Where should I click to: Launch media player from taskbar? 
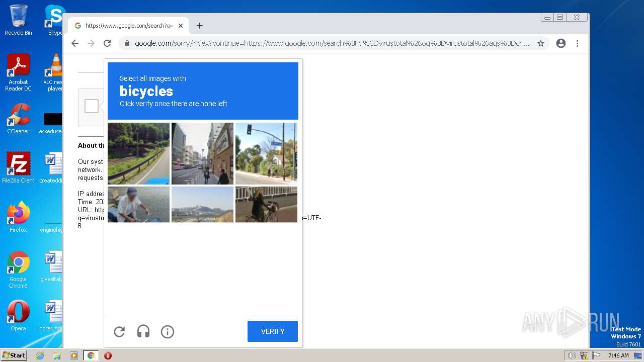(74, 355)
